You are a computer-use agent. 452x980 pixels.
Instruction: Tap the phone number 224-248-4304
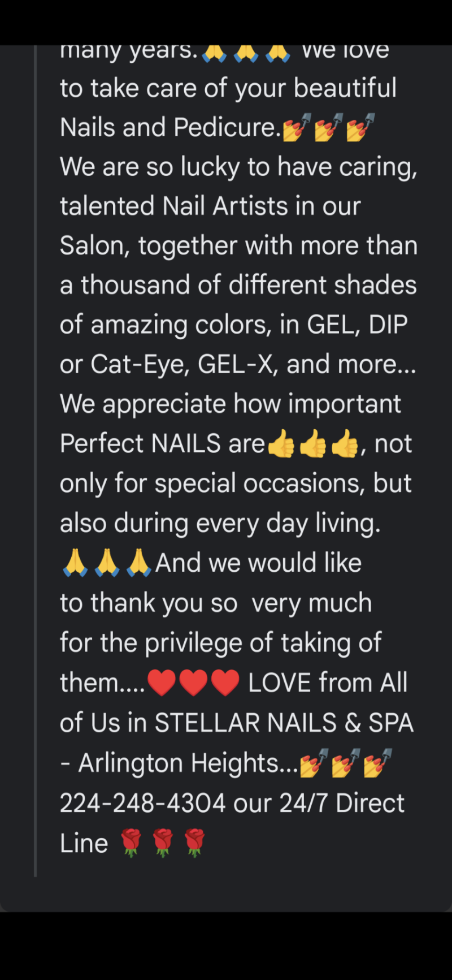[142, 803]
